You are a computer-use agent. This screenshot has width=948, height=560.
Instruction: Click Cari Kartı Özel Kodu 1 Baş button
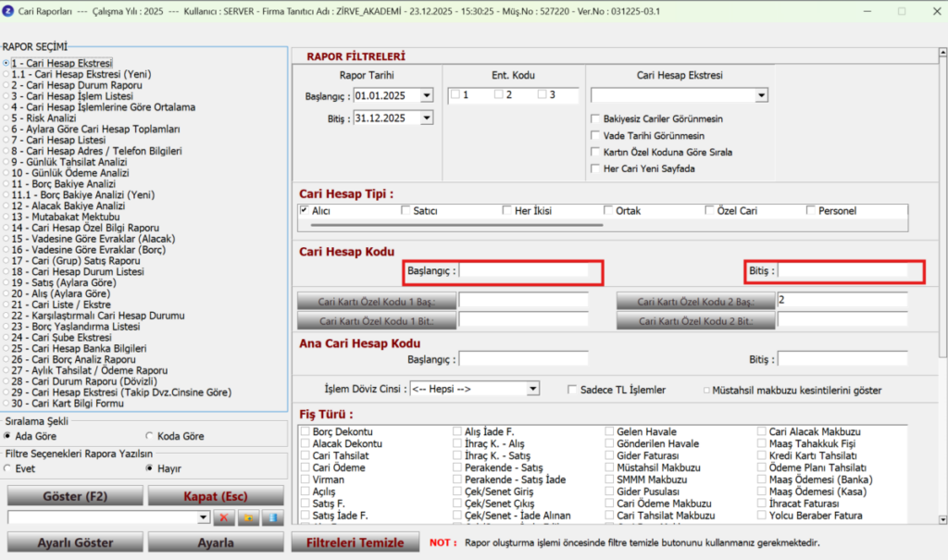point(377,301)
